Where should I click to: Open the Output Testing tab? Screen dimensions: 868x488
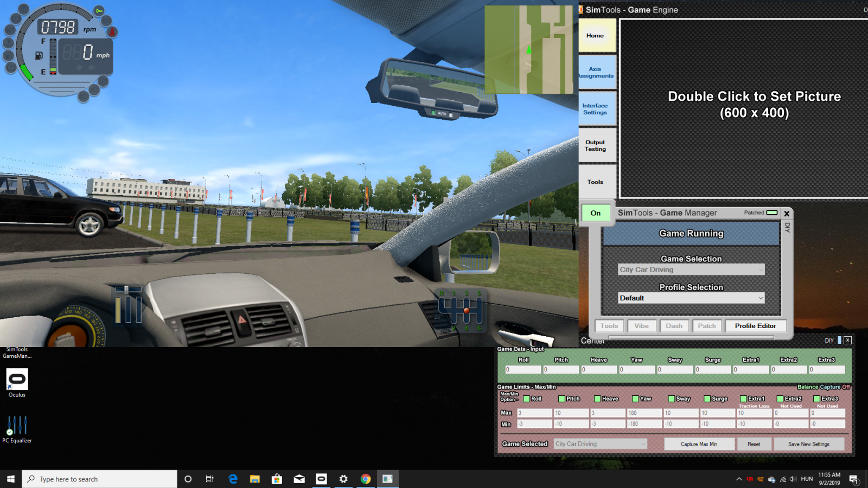click(597, 145)
